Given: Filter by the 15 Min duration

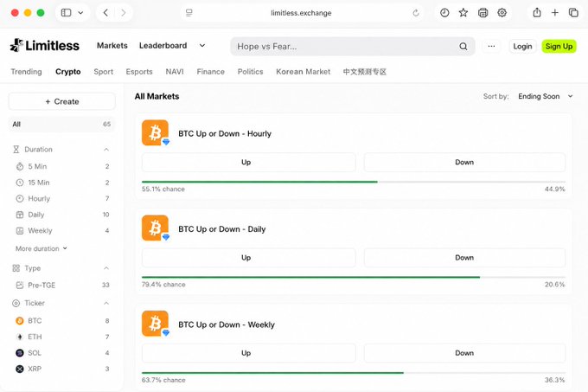Looking at the screenshot, I should click(62, 183).
